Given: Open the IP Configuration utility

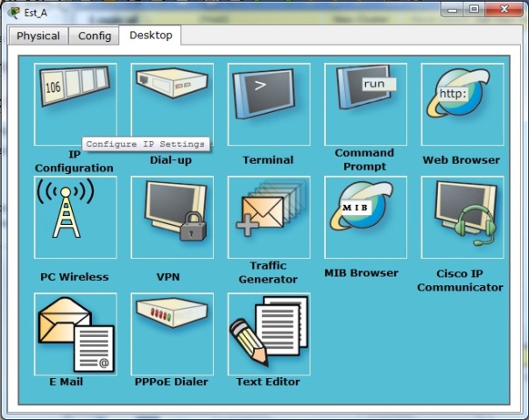Looking at the screenshot, I should tap(74, 101).
